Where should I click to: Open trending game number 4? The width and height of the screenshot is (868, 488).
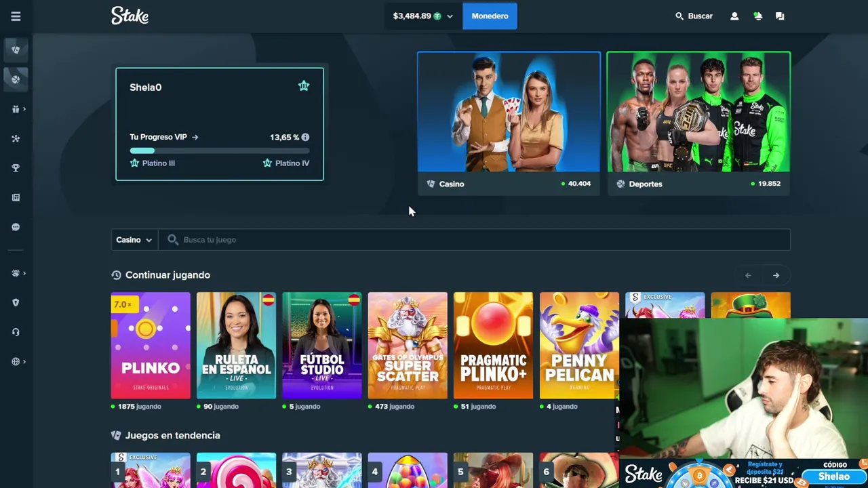click(x=408, y=470)
